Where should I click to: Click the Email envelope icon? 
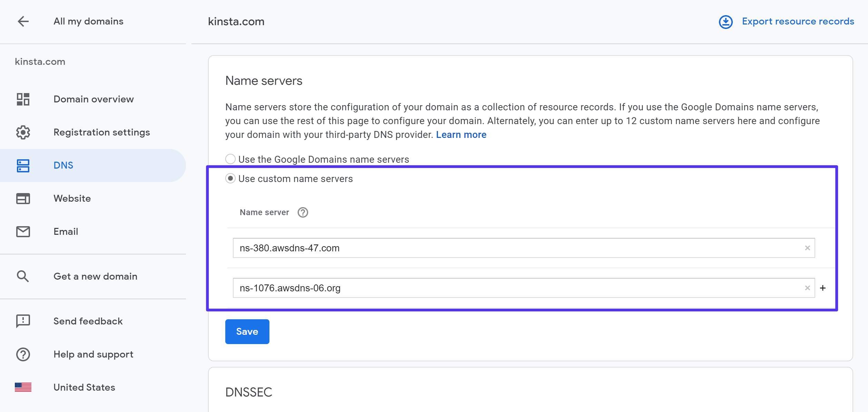[23, 231]
